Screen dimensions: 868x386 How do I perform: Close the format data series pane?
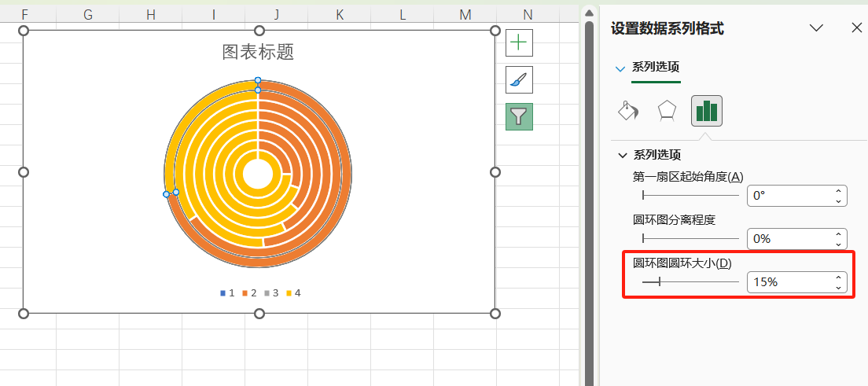pyautogui.click(x=856, y=28)
